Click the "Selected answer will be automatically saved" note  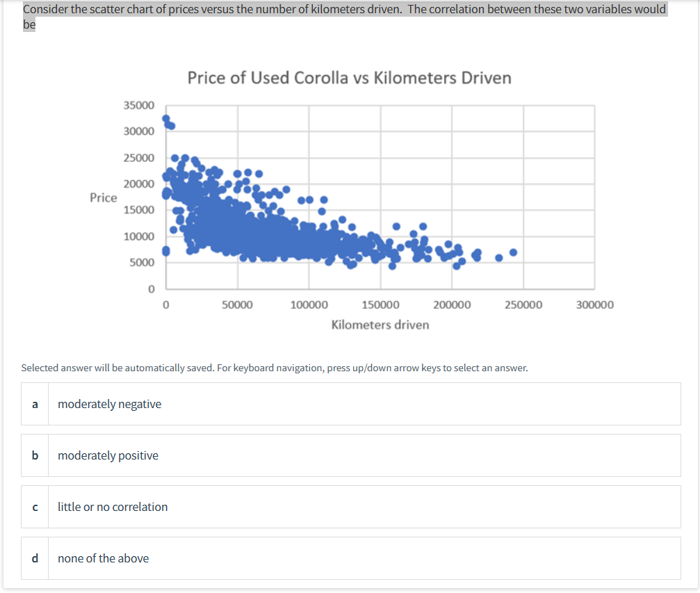point(275,368)
